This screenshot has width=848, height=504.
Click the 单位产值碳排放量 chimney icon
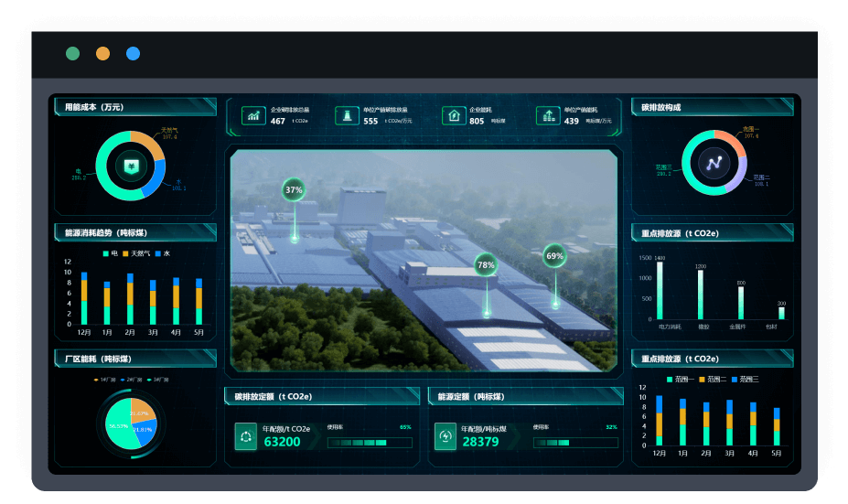pyautogui.click(x=347, y=115)
